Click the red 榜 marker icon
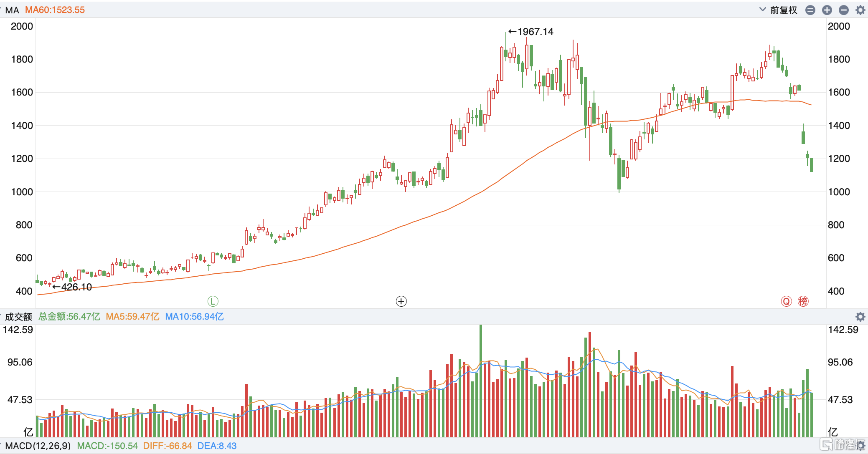The height and width of the screenshot is (454, 868). [x=803, y=301]
